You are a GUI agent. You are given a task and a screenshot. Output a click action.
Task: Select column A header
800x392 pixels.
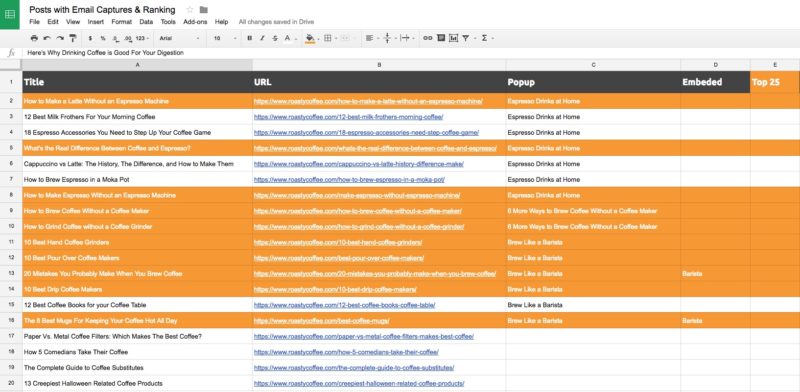coord(137,65)
